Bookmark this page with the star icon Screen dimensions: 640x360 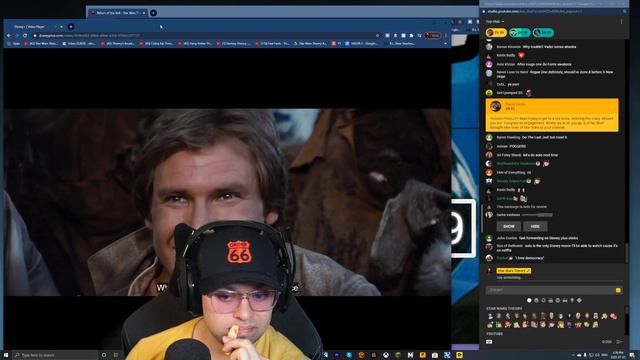(x=377, y=36)
